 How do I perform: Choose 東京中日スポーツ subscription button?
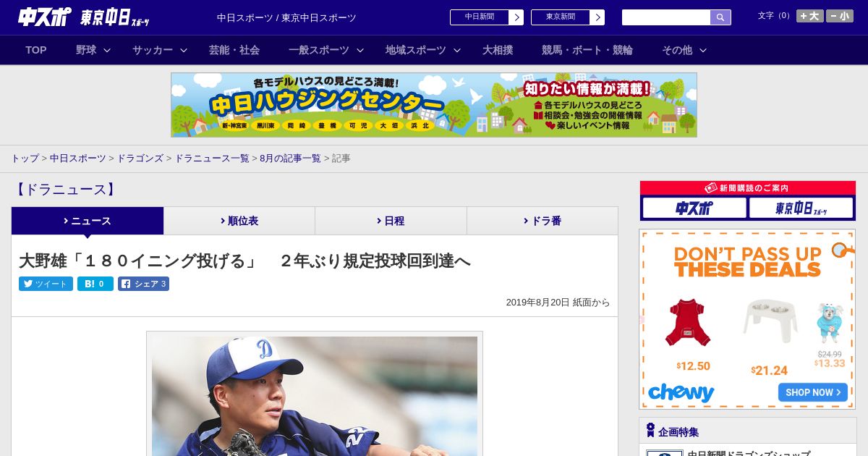pos(801,208)
